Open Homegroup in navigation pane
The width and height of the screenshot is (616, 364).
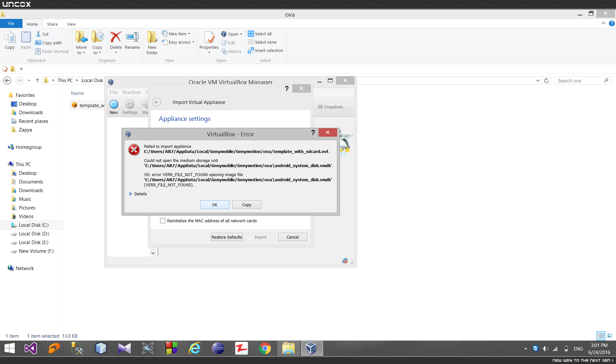[29, 147]
